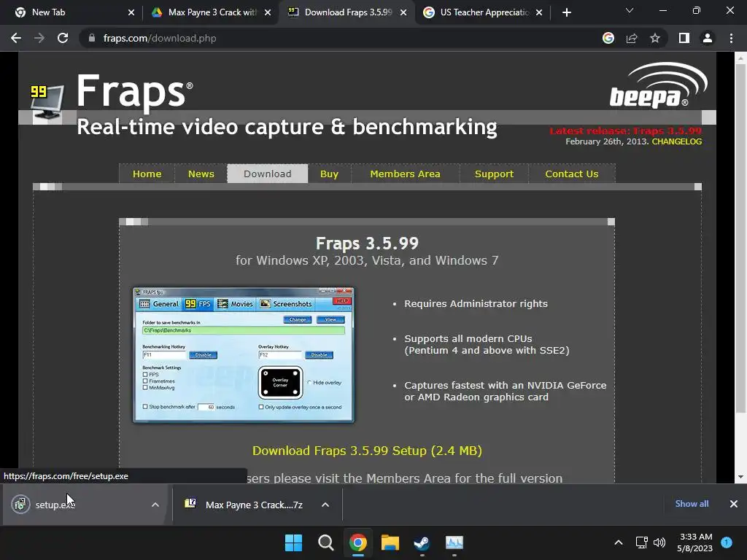The image size is (747, 560).
Task: Close the US Teacher Appreciation tab
Action: point(539,13)
